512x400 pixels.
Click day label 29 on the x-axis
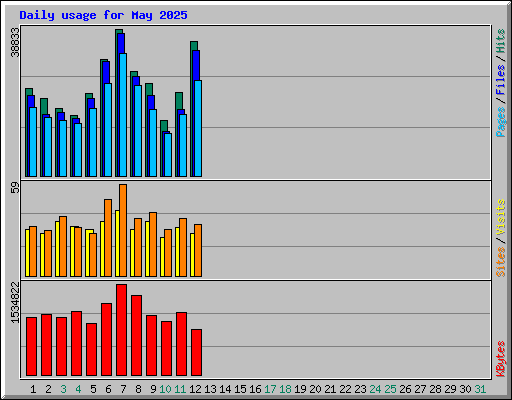[450, 389]
